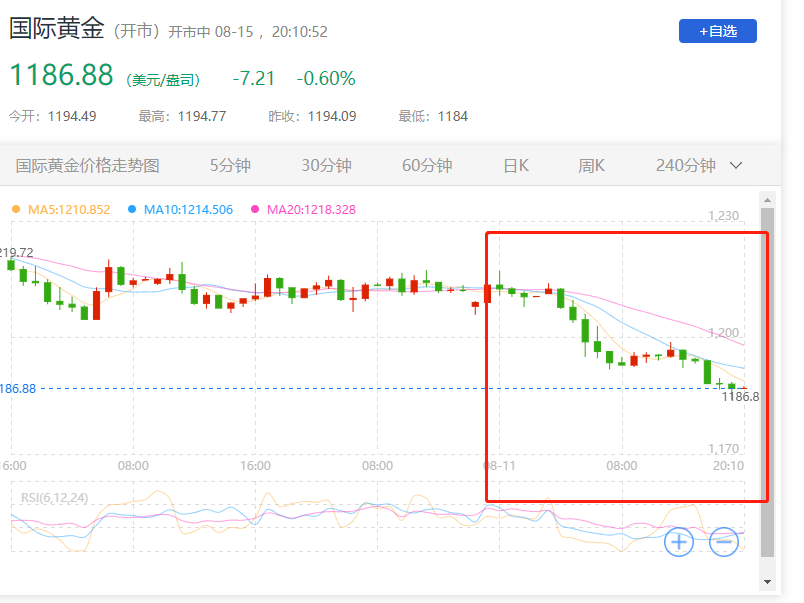The height and width of the screenshot is (603, 804).
Task: Switch chart to 5分钟 interval
Action: click(x=230, y=166)
